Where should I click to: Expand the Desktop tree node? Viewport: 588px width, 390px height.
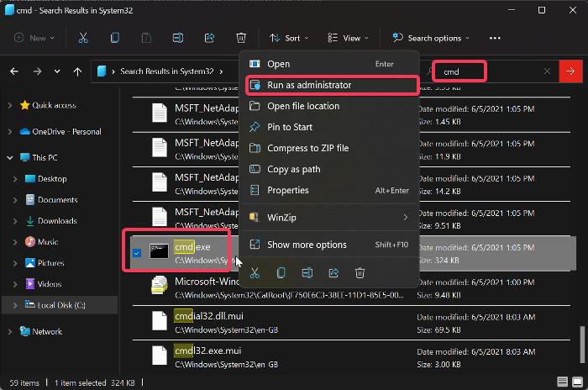click(15, 179)
